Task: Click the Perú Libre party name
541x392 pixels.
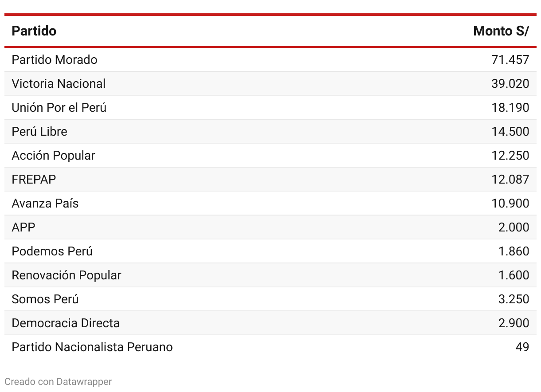Action: (x=39, y=132)
